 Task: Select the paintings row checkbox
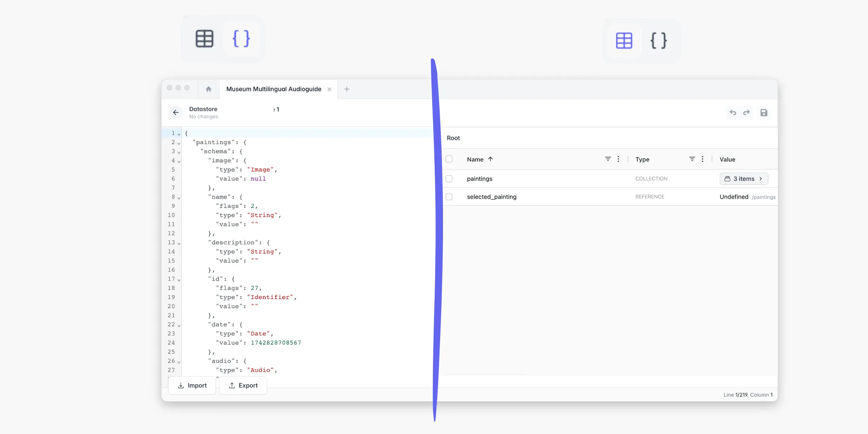(449, 179)
